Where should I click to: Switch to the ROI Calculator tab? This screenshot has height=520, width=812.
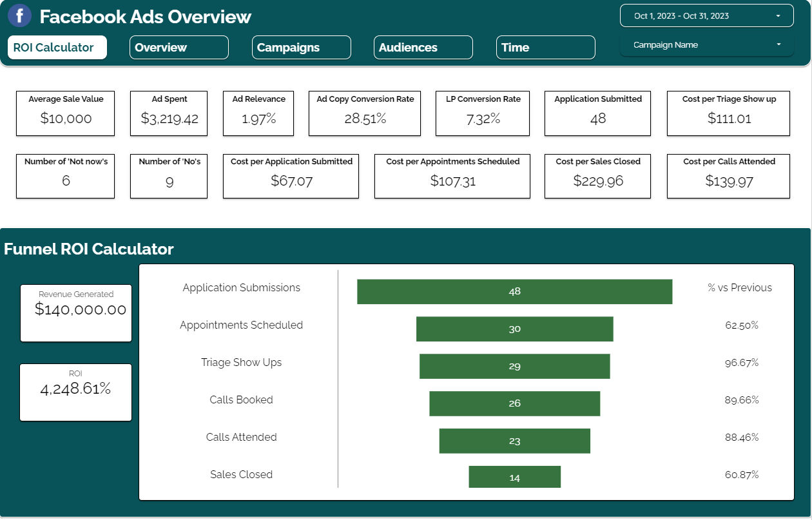click(x=57, y=48)
